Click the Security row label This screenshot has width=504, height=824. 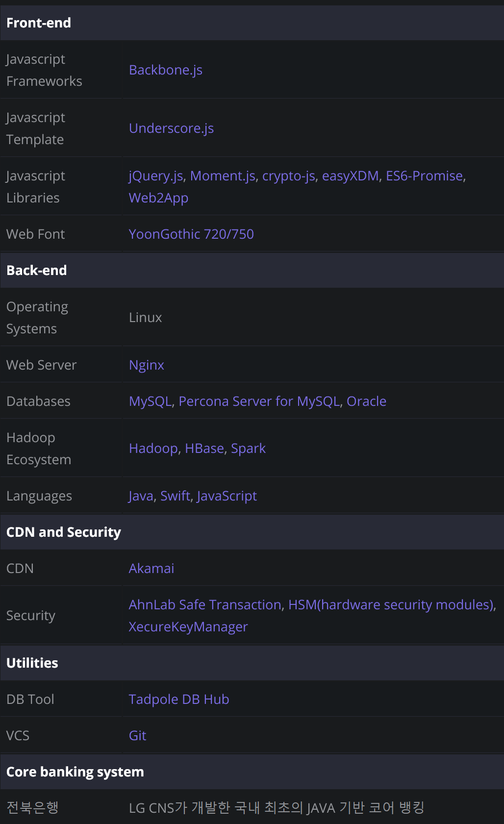point(31,616)
